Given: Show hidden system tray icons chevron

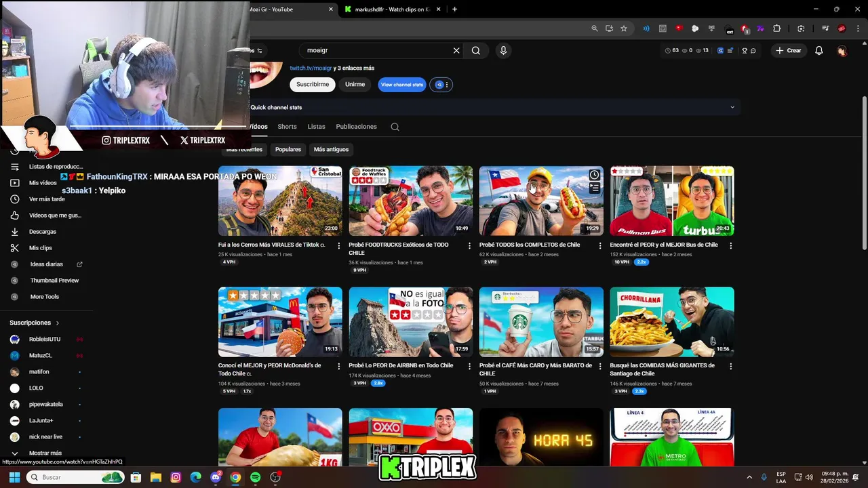Looking at the screenshot, I should [749, 477].
